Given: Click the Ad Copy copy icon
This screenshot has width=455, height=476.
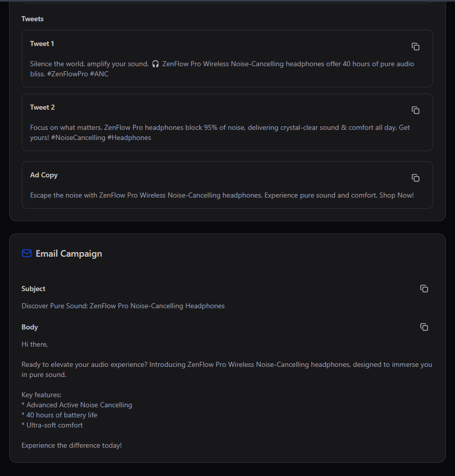Looking at the screenshot, I should coord(415,178).
